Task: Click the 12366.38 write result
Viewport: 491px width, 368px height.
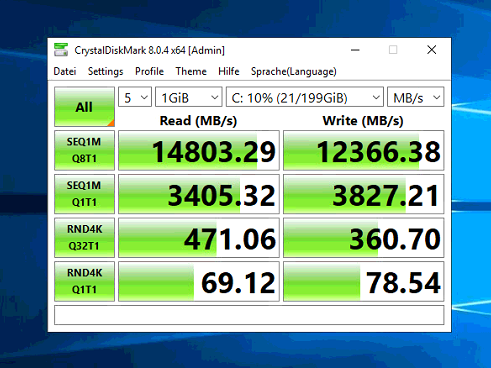Action: pyautogui.click(x=364, y=150)
